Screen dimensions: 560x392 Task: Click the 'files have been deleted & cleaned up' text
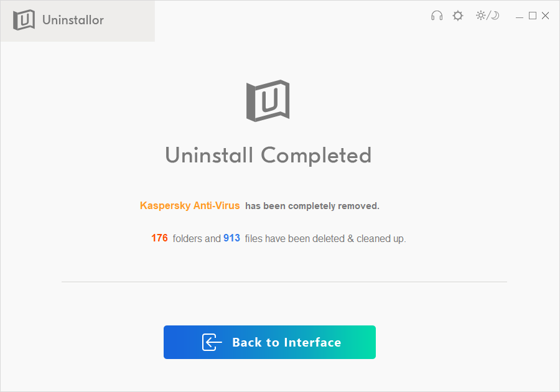[325, 238]
